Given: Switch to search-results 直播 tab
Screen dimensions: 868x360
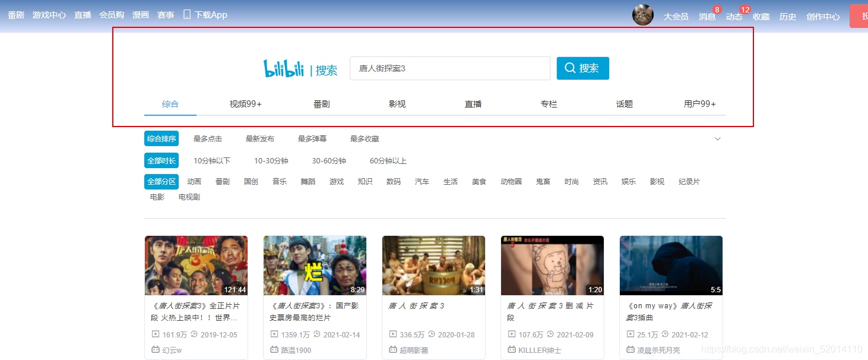Looking at the screenshot, I should pos(473,104).
